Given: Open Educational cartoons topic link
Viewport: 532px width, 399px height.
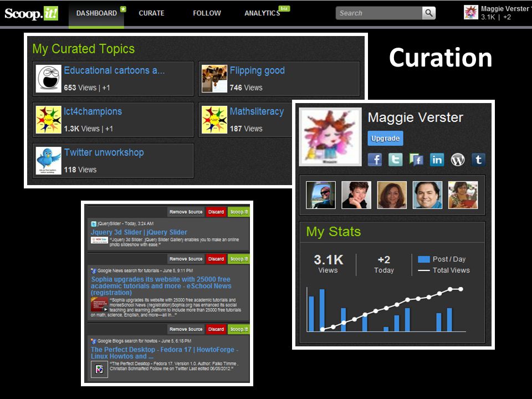Looking at the screenshot, I should (x=114, y=70).
